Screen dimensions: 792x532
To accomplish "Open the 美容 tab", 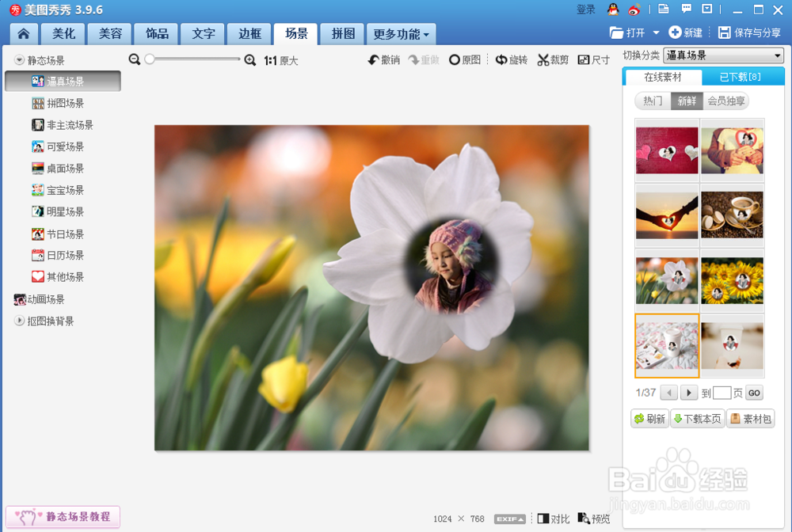I will point(110,34).
